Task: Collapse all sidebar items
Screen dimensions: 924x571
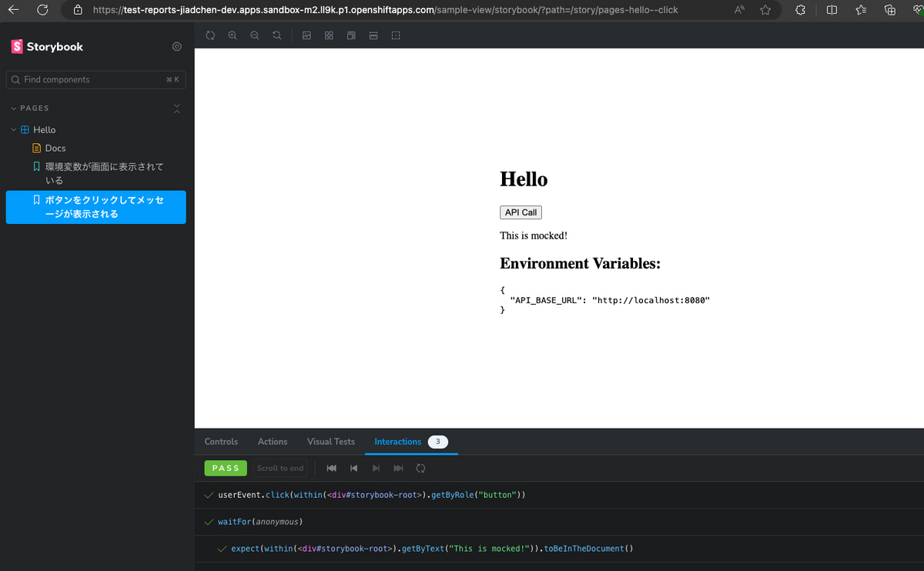Action: [176, 108]
